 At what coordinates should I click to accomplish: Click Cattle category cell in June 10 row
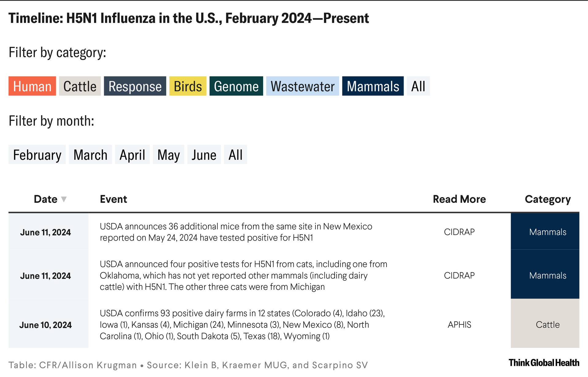pos(548,325)
